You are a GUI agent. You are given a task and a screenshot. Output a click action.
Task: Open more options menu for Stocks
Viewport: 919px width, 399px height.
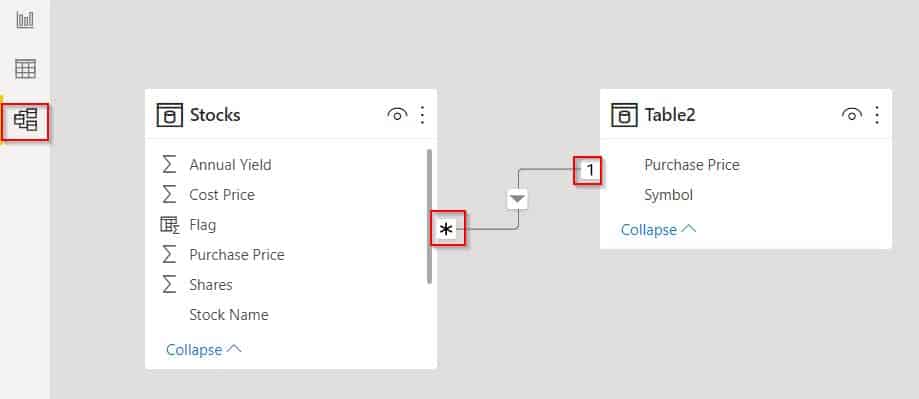423,115
